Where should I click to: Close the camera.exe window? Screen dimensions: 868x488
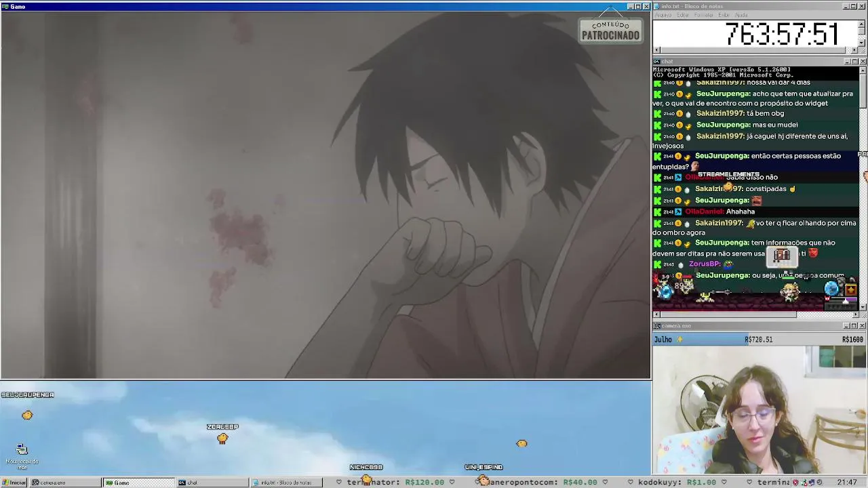click(x=863, y=326)
